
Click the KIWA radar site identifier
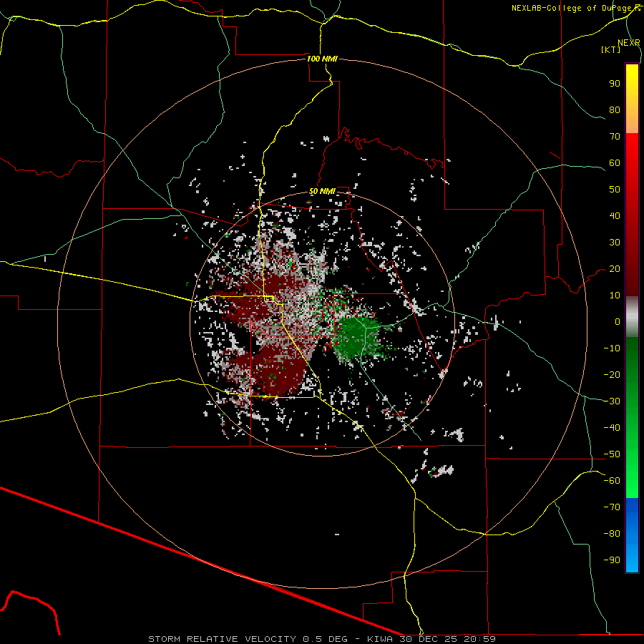coord(379,639)
